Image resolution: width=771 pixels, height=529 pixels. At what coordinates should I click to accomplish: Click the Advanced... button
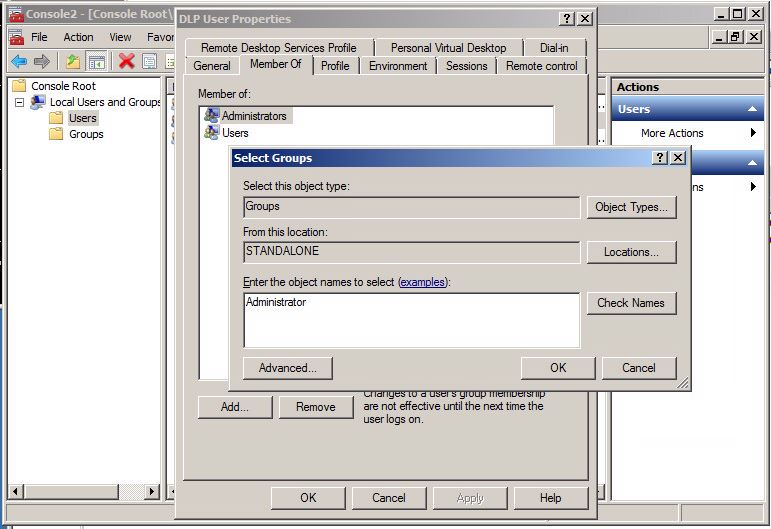coord(287,368)
